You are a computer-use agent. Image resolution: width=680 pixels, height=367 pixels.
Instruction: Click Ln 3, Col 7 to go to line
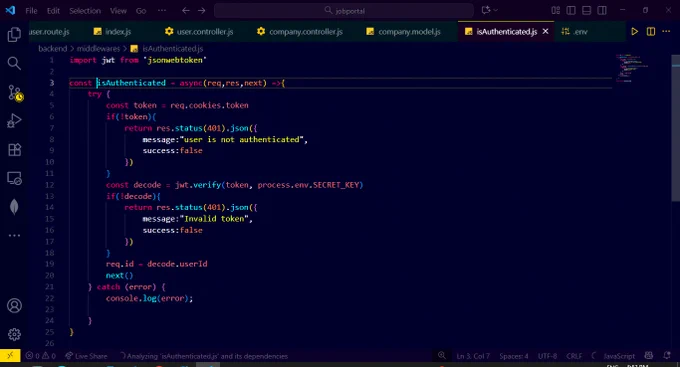(473, 356)
